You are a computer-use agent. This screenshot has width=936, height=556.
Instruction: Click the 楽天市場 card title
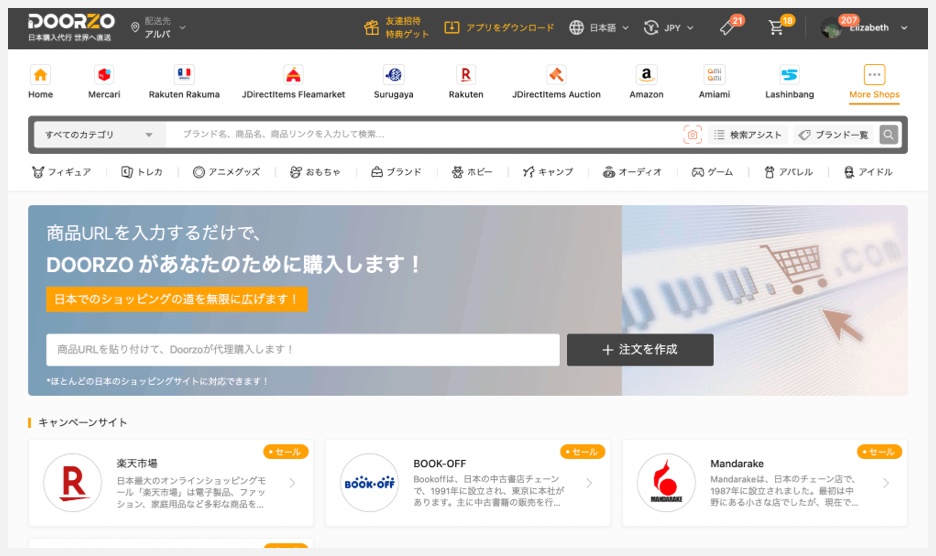(137, 463)
